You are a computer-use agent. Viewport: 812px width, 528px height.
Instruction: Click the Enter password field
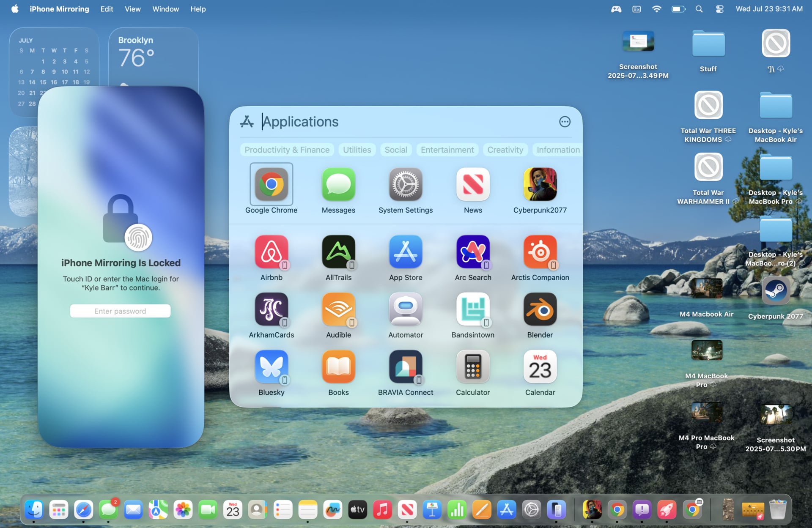pos(120,311)
